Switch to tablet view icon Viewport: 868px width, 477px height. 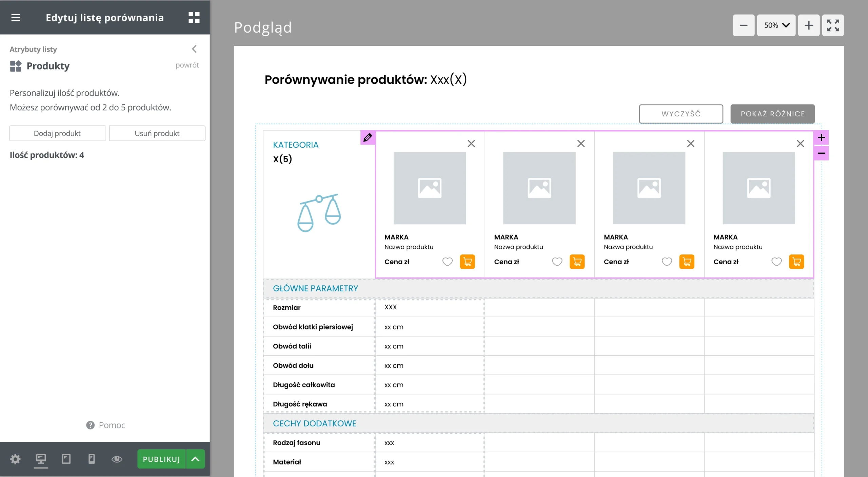pos(66,459)
